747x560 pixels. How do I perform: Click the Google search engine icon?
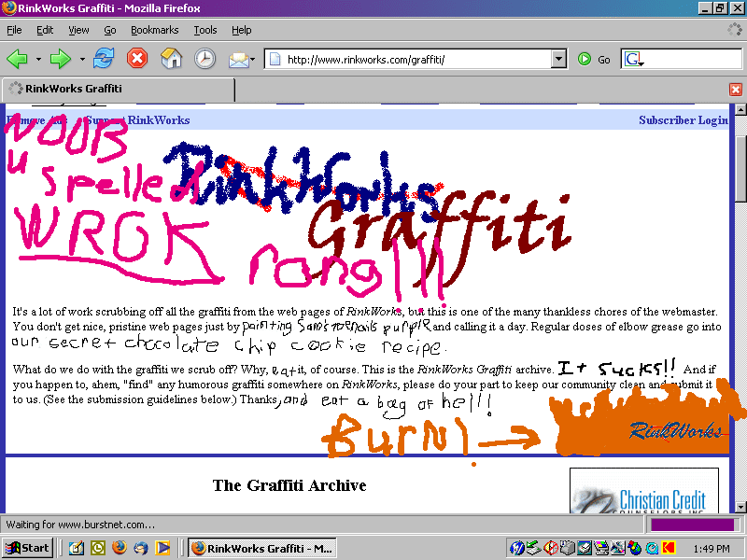click(633, 59)
